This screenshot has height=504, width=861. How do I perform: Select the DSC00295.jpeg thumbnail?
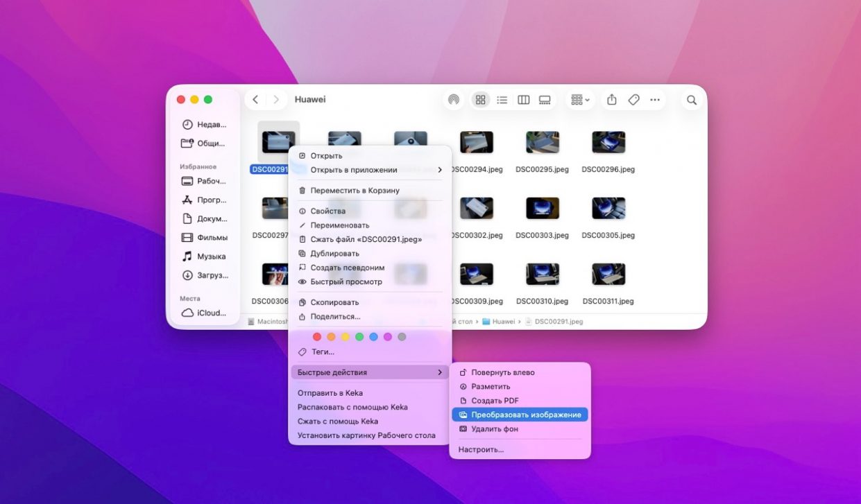click(x=543, y=143)
